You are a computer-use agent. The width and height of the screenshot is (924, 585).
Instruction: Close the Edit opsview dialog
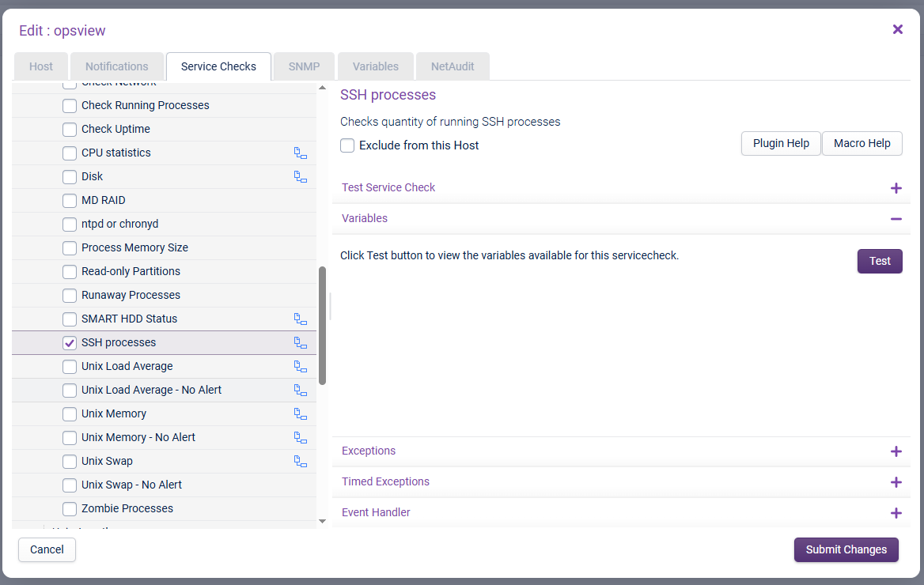[898, 29]
